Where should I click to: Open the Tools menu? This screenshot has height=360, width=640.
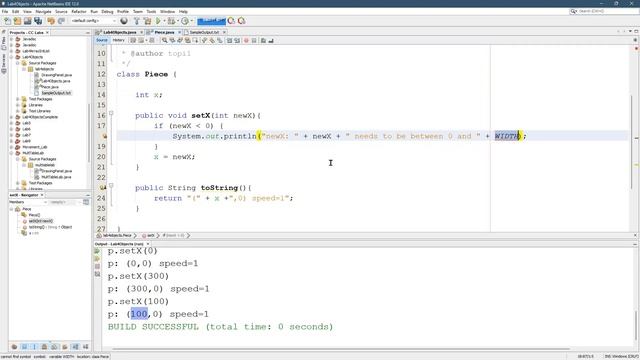(x=151, y=12)
